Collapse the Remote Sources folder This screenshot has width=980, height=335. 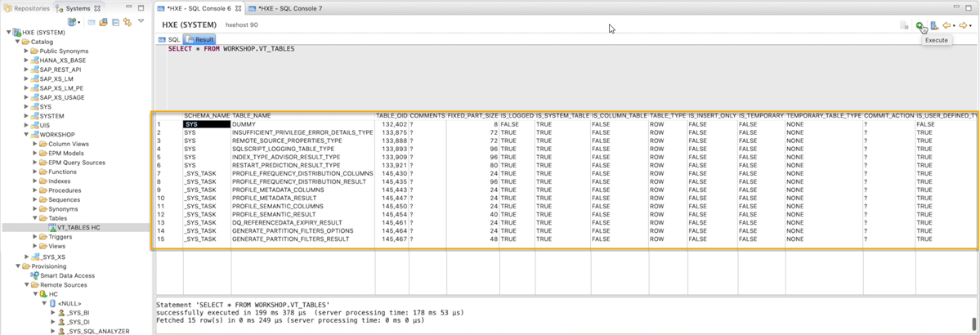point(26,284)
